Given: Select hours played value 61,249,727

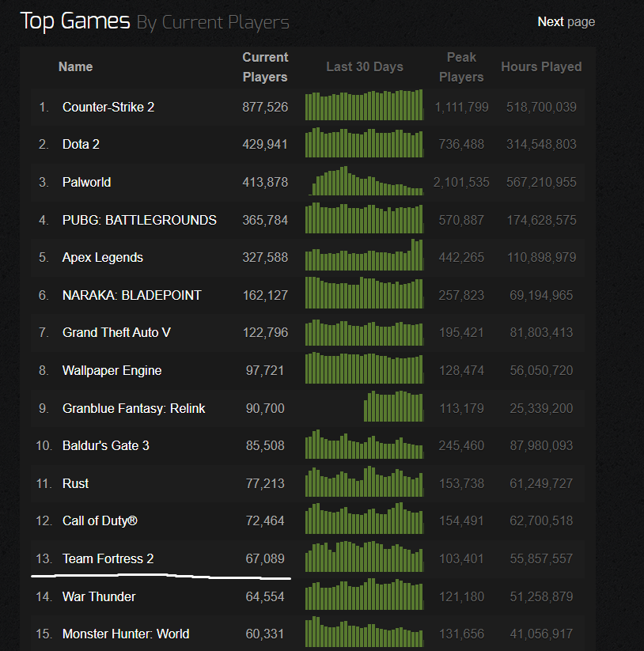Looking at the screenshot, I should click(x=541, y=483).
